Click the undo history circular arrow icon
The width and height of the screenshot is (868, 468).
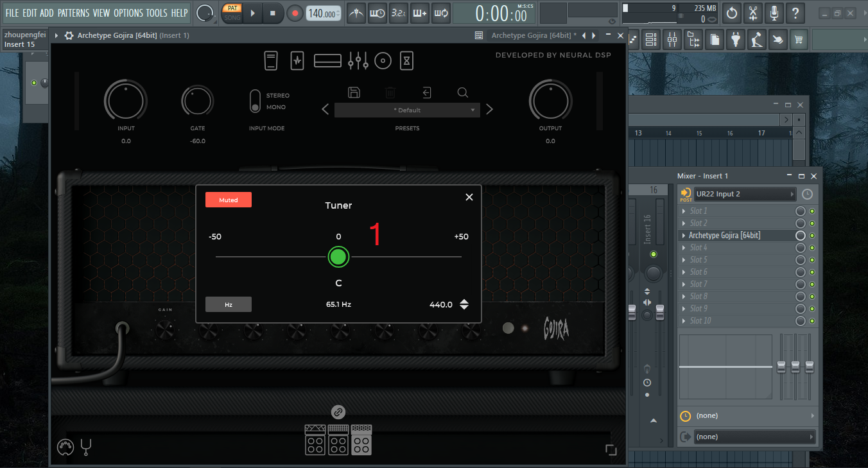pos(732,13)
